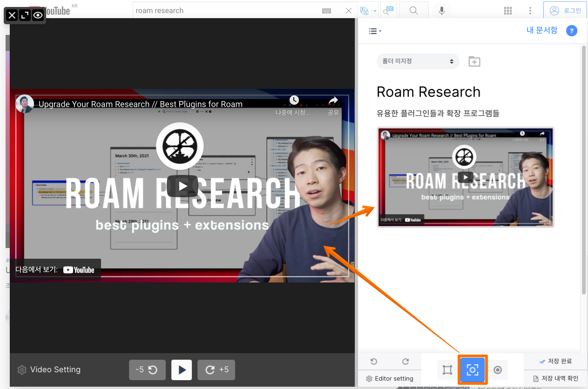588x389 pixels.
Task: Open the YouTube apps grid
Action: click(x=508, y=11)
